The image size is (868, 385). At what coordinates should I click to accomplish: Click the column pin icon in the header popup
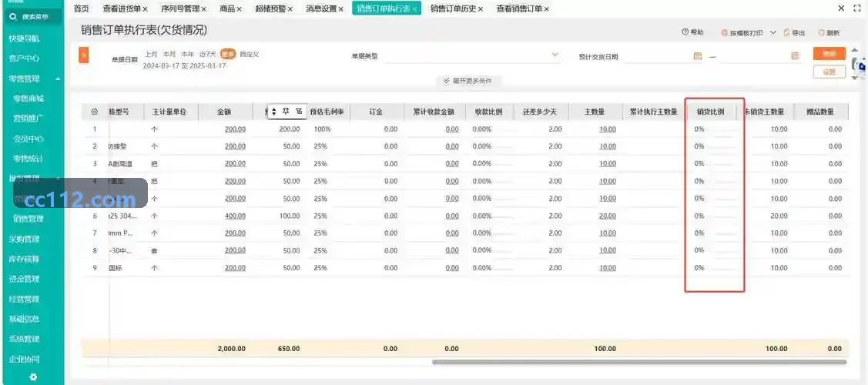287,111
